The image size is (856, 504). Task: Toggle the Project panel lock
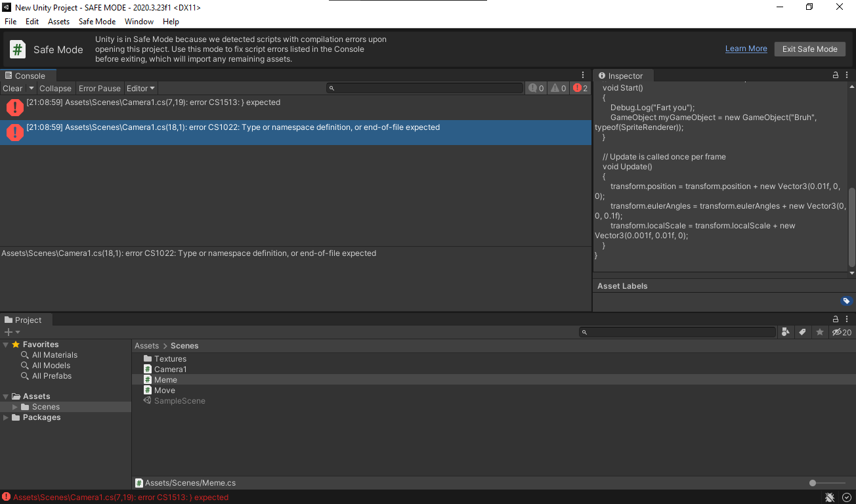[x=836, y=320]
